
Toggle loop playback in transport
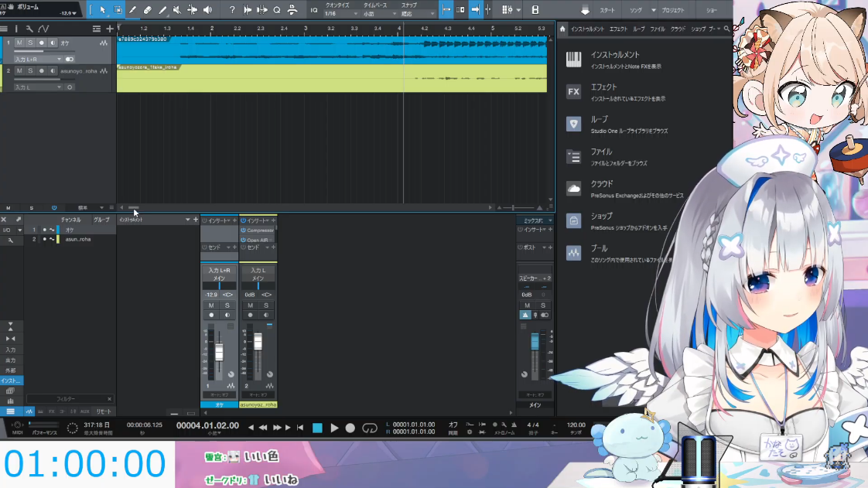(369, 428)
